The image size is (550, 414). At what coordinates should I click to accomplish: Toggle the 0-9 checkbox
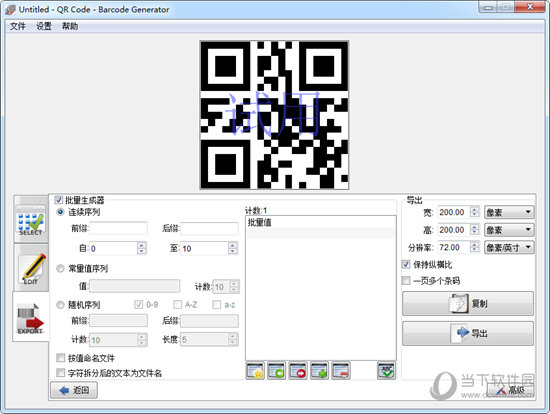139,305
